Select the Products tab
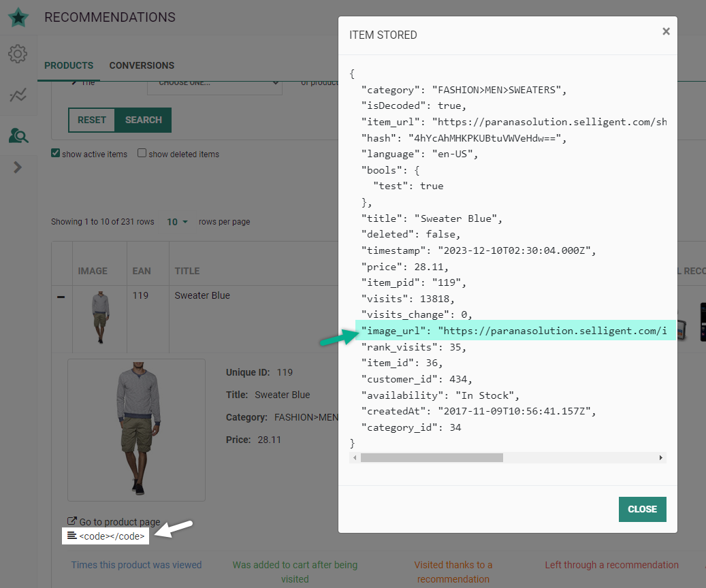This screenshot has height=588, width=706. coord(69,65)
